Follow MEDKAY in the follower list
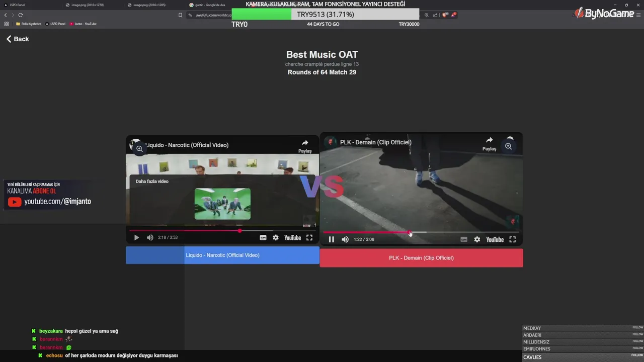 (x=637, y=327)
